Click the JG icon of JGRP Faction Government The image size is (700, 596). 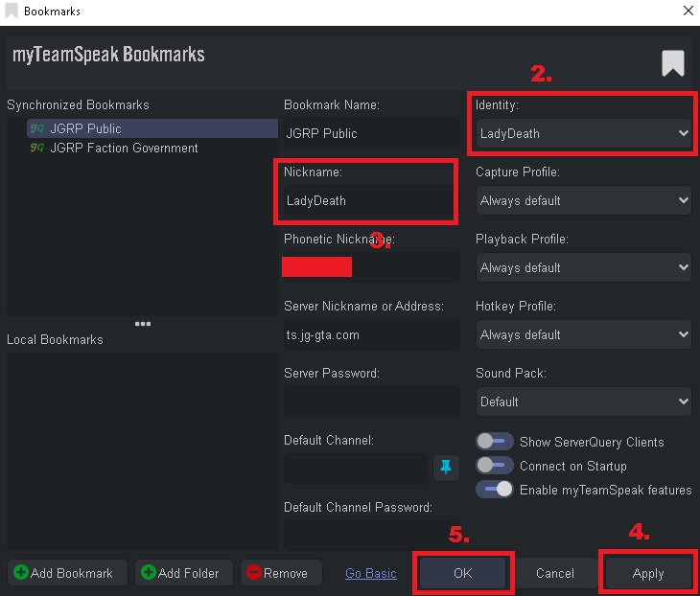pos(36,148)
